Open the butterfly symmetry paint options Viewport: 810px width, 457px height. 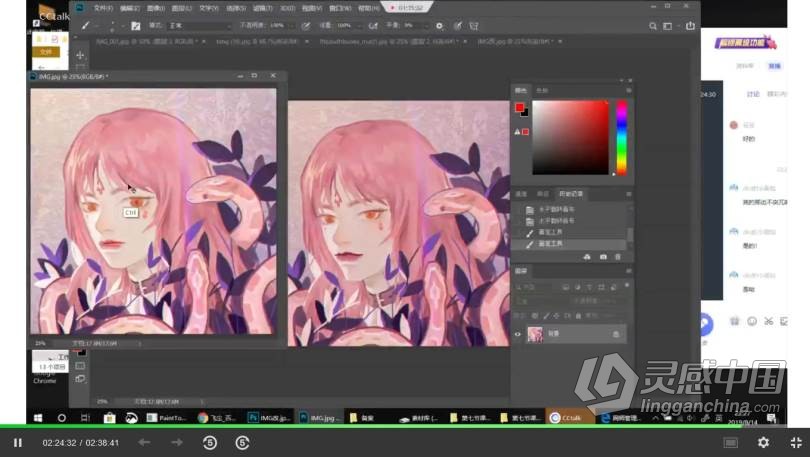(473, 26)
